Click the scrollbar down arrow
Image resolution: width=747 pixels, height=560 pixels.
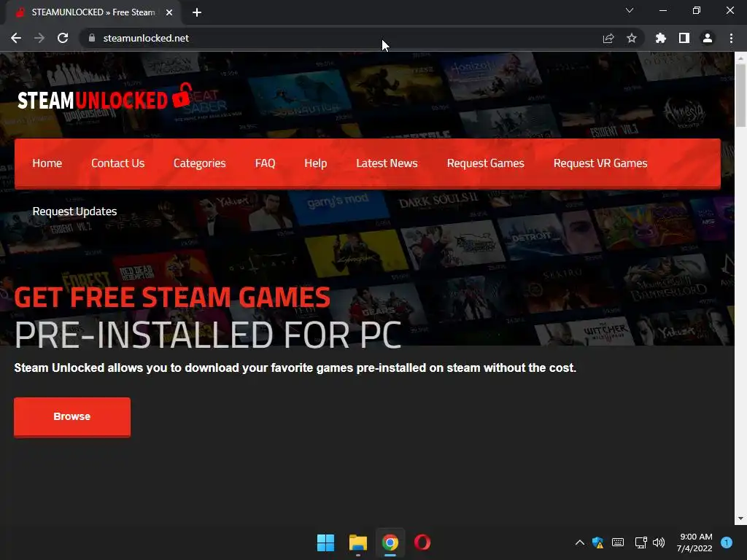[x=740, y=518]
